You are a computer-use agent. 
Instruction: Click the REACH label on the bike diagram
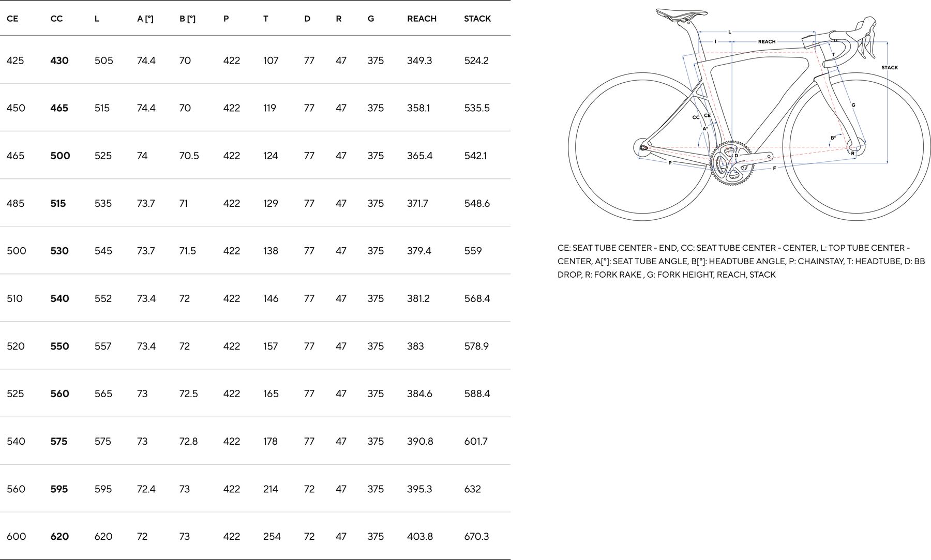pyautogui.click(x=767, y=42)
